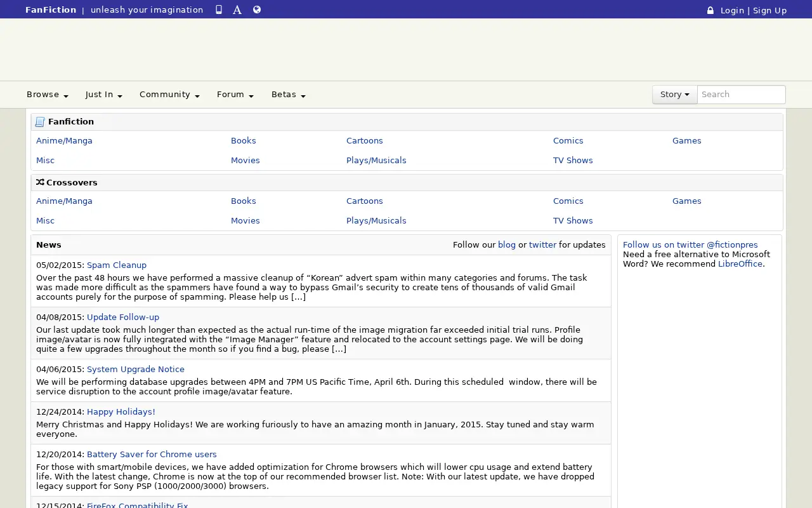This screenshot has width=812, height=508.
Task: Open the Spam Cleanup news post
Action: [x=117, y=265]
